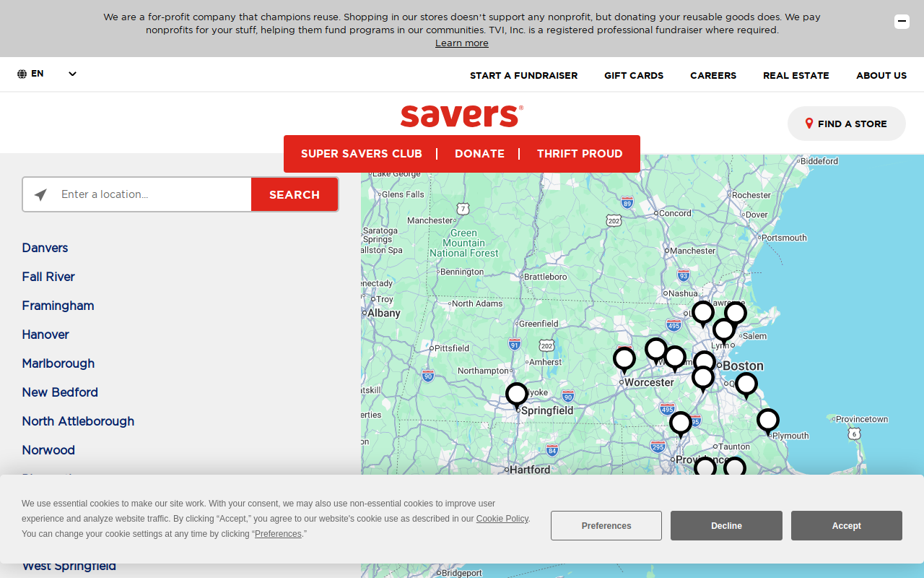This screenshot has height=578, width=924.
Task: Open the Start a Fundraiser menu item
Action: (x=523, y=75)
